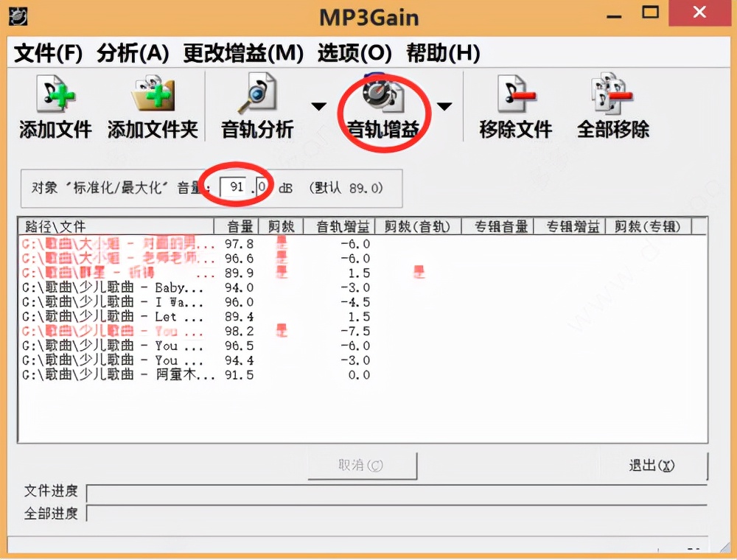Click the MP3Gain icon in the title bar

coord(18,15)
